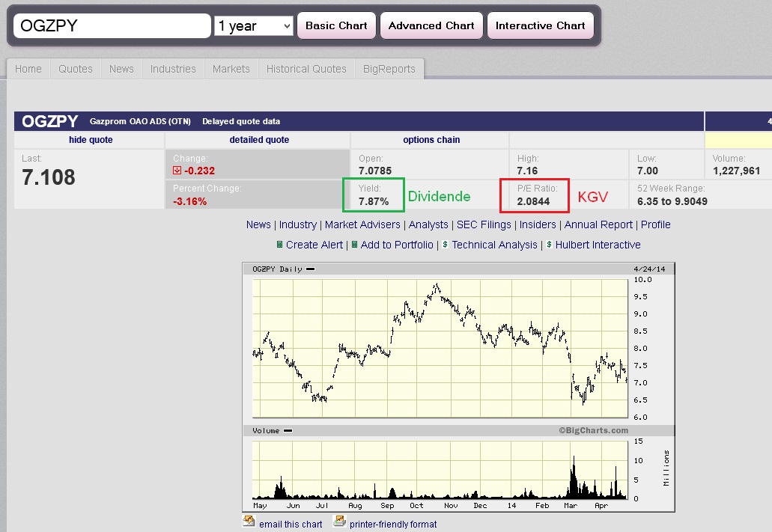Click the Hulbert Interactive dollar icon

click(x=550, y=245)
